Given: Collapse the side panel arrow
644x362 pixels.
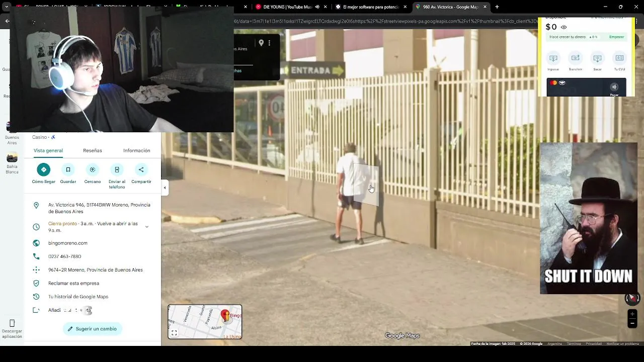Looking at the screenshot, I should pyautogui.click(x=165, y=188).
